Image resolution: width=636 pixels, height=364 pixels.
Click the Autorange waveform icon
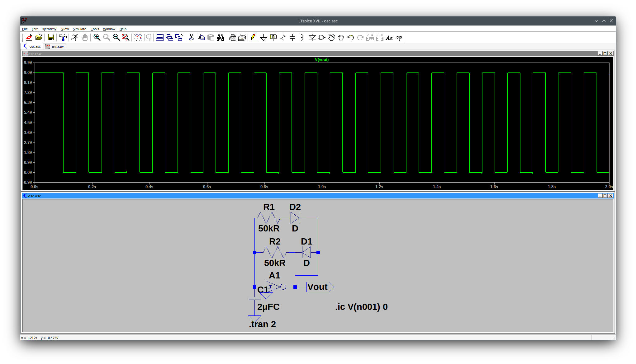click(x=138, y=38)
